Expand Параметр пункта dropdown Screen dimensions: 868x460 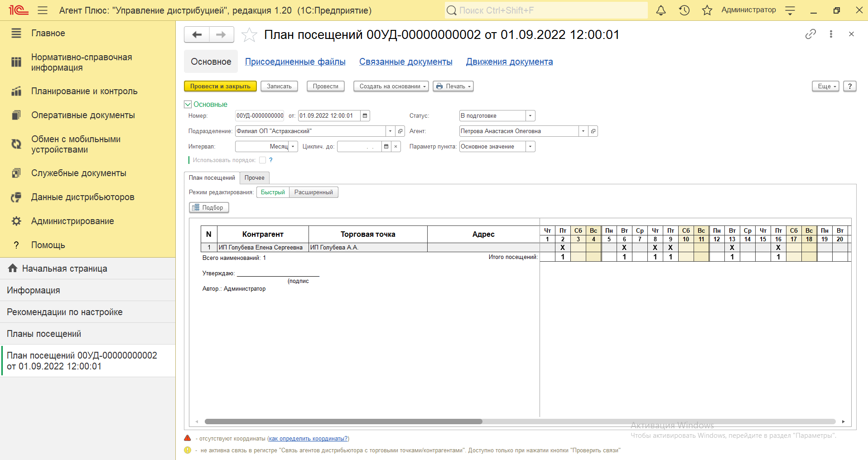click(530, 146)
